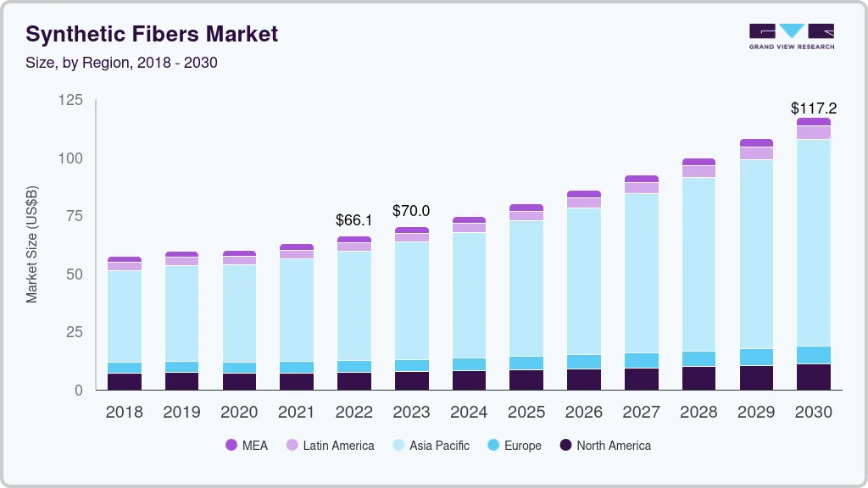Screen dimensions: 868x488
Task: Click the $117.2 data label
Action: pos(815,108)
